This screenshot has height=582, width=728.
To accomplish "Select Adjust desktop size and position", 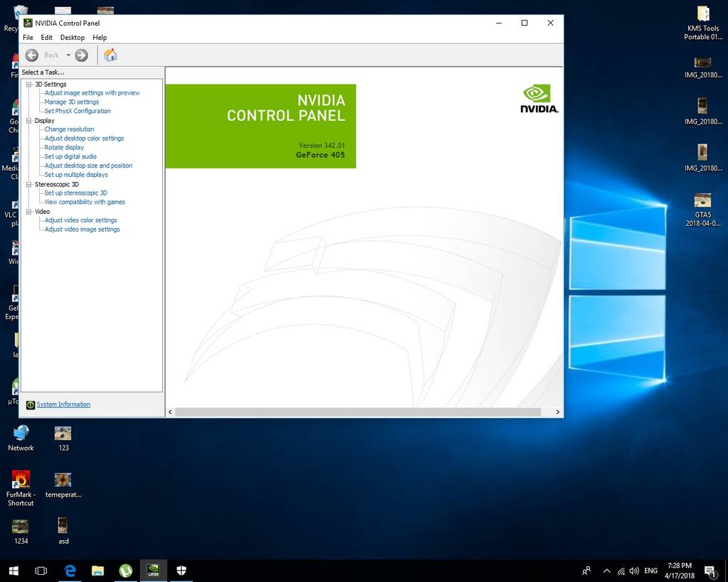I will pos(88,166).
